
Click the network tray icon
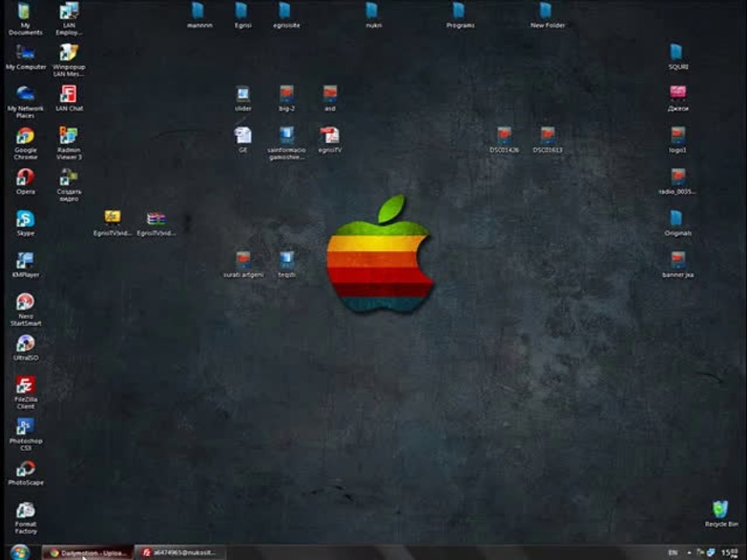[x=710, y=552]
